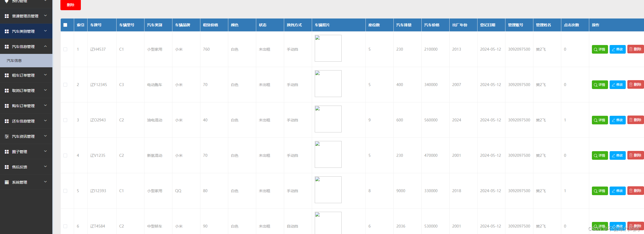Click 修改 for car 辽H4537
This screenshot has height=234, width=644.
pyautogui.click(x=617, y=49)
